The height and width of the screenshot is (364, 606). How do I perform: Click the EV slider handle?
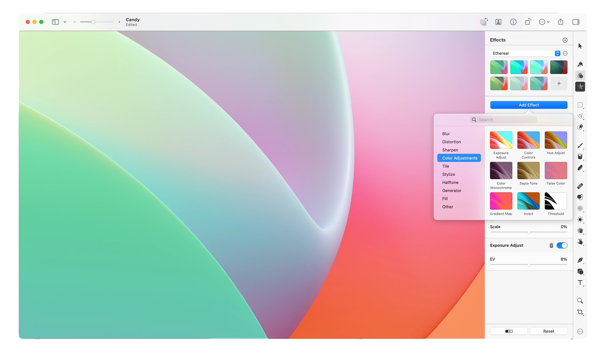529,264
